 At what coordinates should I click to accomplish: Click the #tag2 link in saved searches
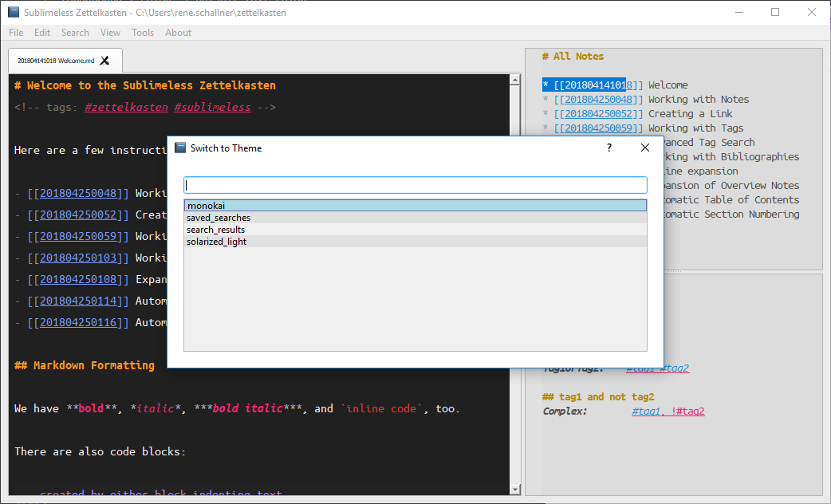(x=674, y=368)
